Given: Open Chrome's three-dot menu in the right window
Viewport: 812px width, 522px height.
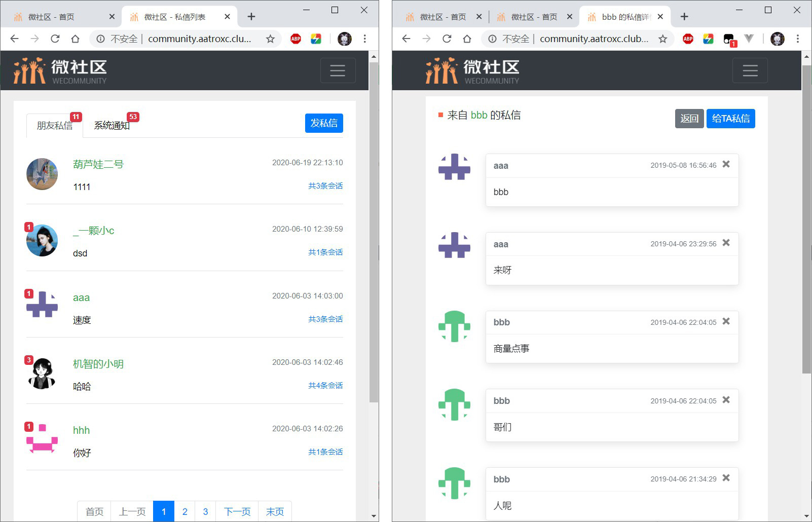Looking at the screenshot, I should (x=799, y=39).
